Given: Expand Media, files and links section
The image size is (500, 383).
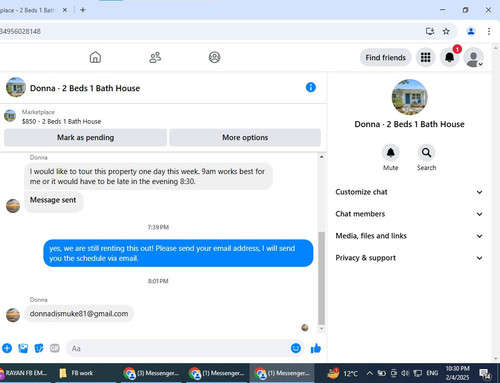Looking at the screenshot, I should (x=409, y=236).
